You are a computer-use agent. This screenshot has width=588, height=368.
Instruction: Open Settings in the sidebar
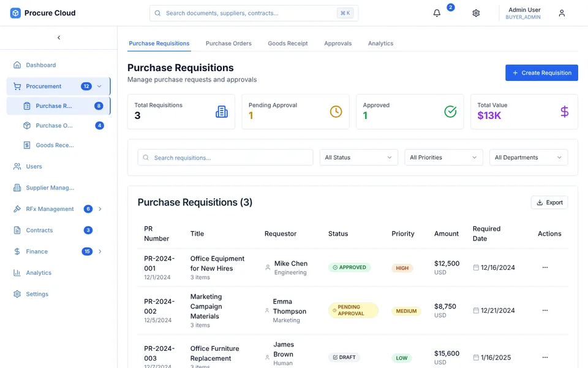pos(59,294)
